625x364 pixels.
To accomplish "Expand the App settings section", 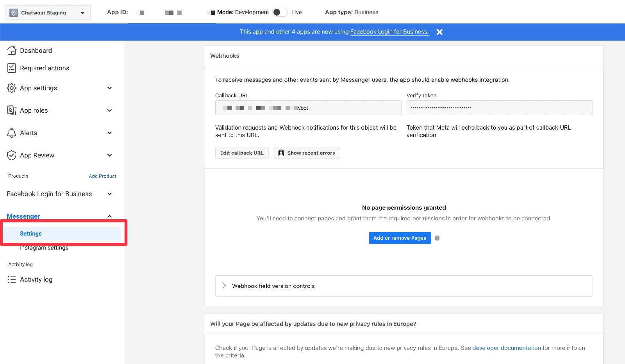I will click(x=110, y=88).
